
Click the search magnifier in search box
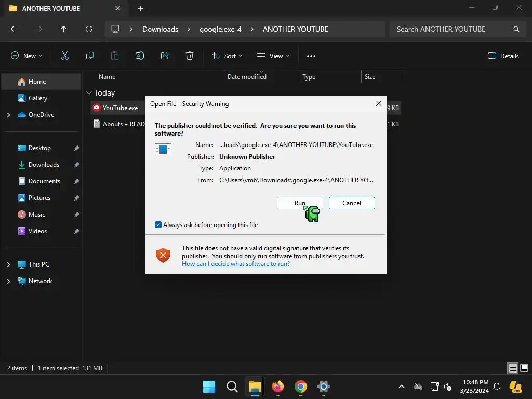pos(516,29)
